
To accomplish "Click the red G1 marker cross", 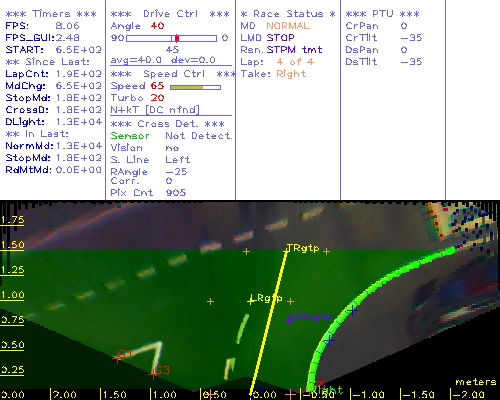I will tap(117, 359).
